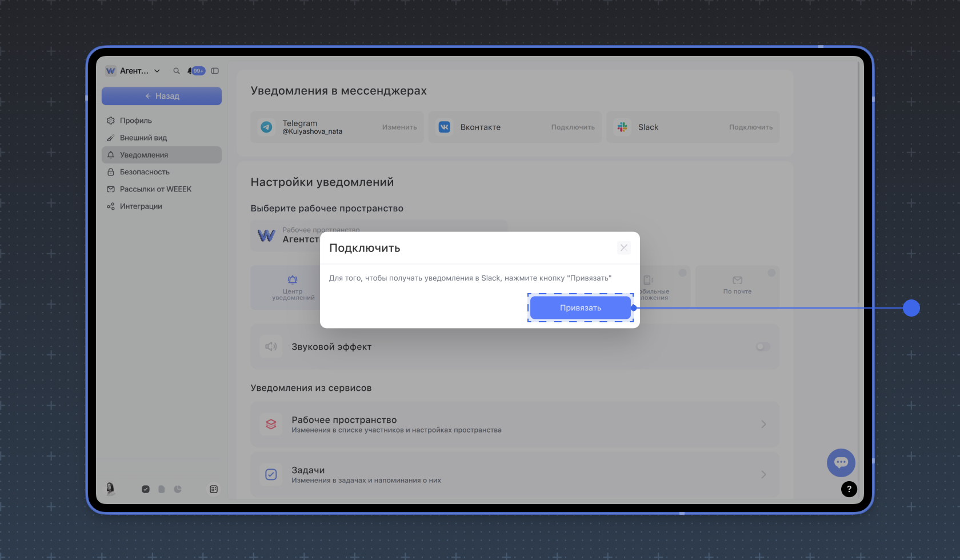Open the Analytics pie chart icon
This screenshot has width=960, height=560.
pos(178,489)
